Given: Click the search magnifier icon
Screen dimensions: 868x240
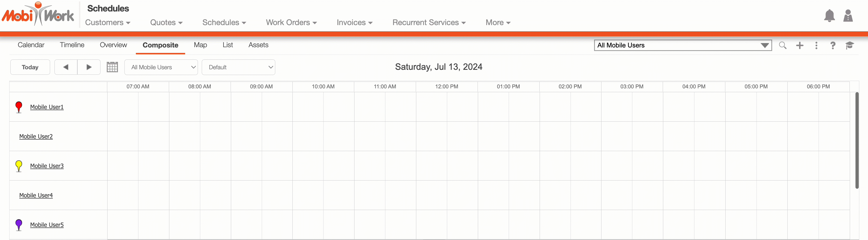Looking at the screenshot, I should (783, 45).
